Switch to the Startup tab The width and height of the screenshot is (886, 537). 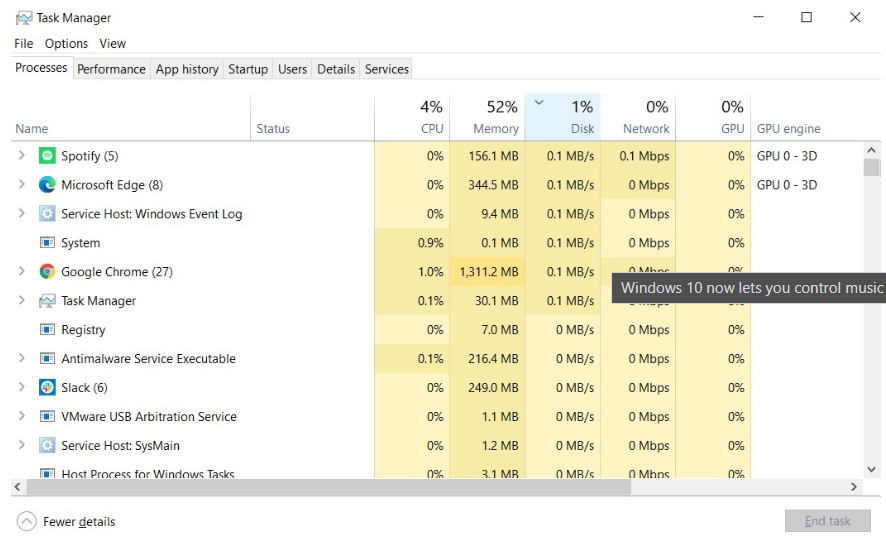pos(248,69)
